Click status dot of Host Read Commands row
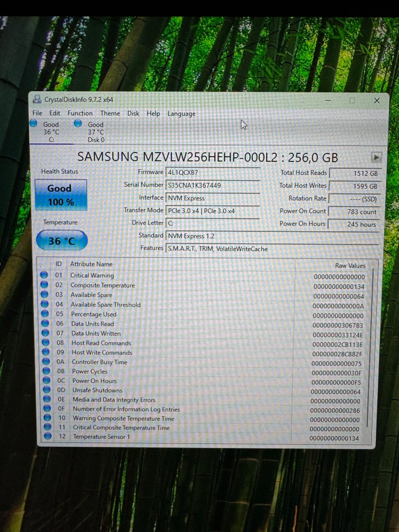Image resolution: width=399 pixels, height=532 pixels. (x=46, y=342)
